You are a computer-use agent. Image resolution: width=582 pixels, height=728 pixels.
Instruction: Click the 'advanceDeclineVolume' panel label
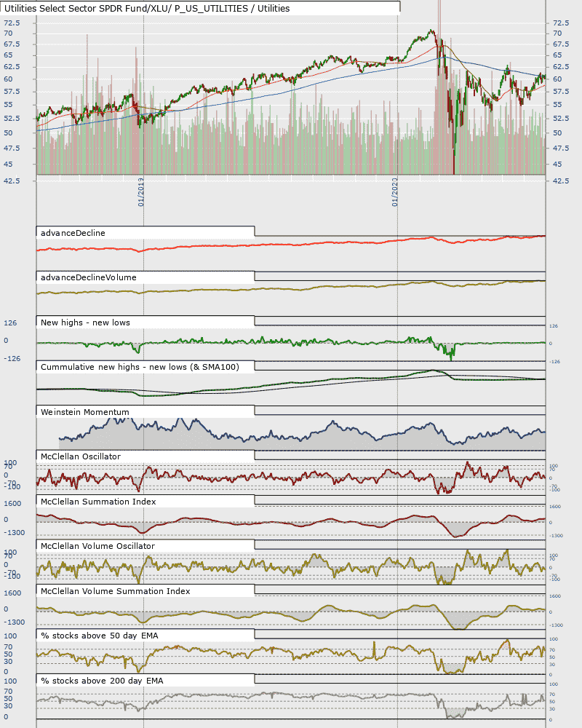coord(89,277)
